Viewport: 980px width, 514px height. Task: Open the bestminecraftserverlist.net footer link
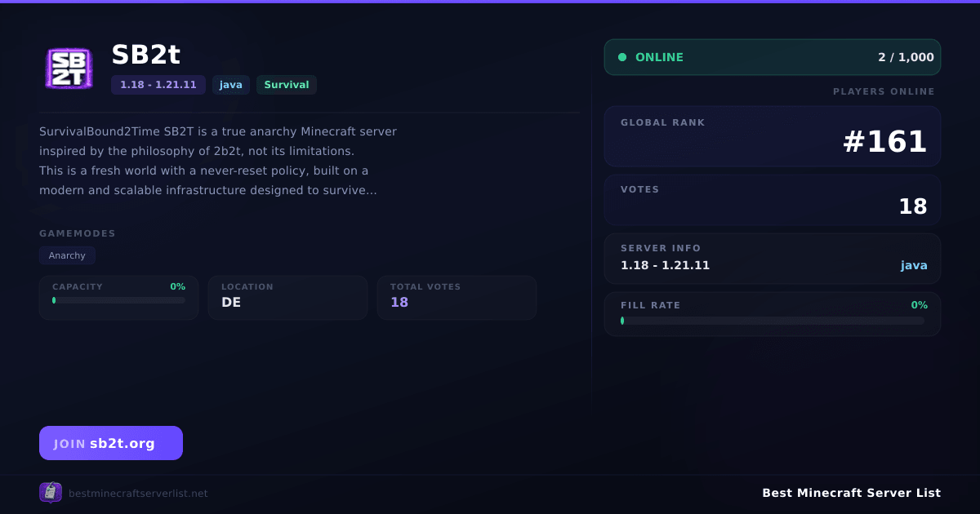tap(138, 493)
